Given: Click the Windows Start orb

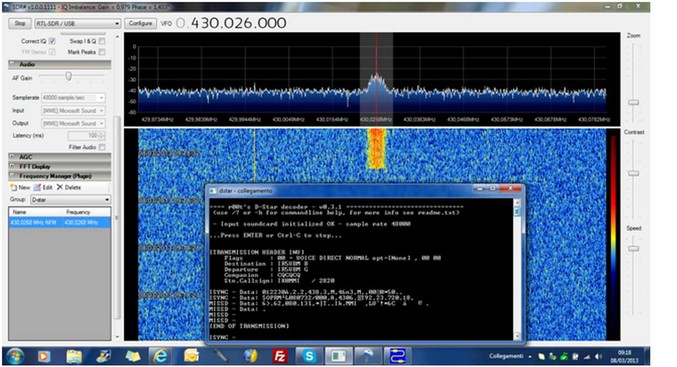Looking at the screenshot, I should 15,356.
